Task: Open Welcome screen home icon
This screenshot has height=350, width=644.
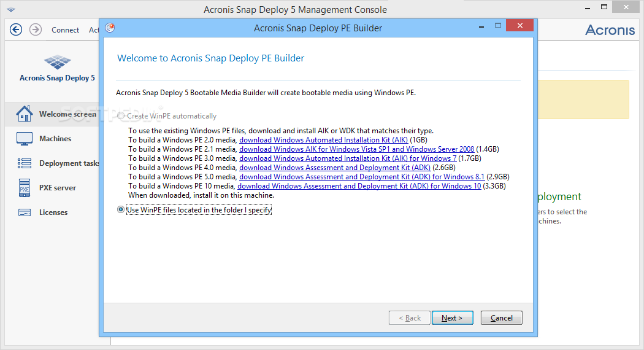Action: [25, 114]
